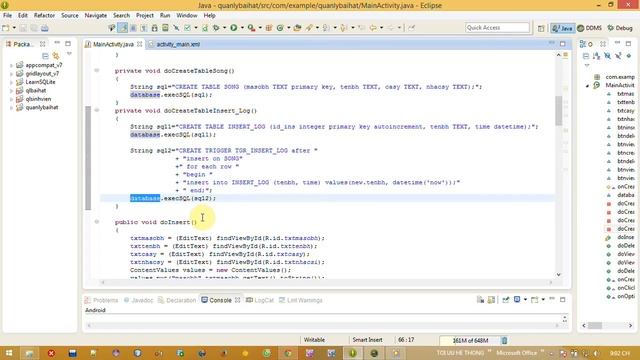
Task: Open the Project menu
Action: pos(144,15)
